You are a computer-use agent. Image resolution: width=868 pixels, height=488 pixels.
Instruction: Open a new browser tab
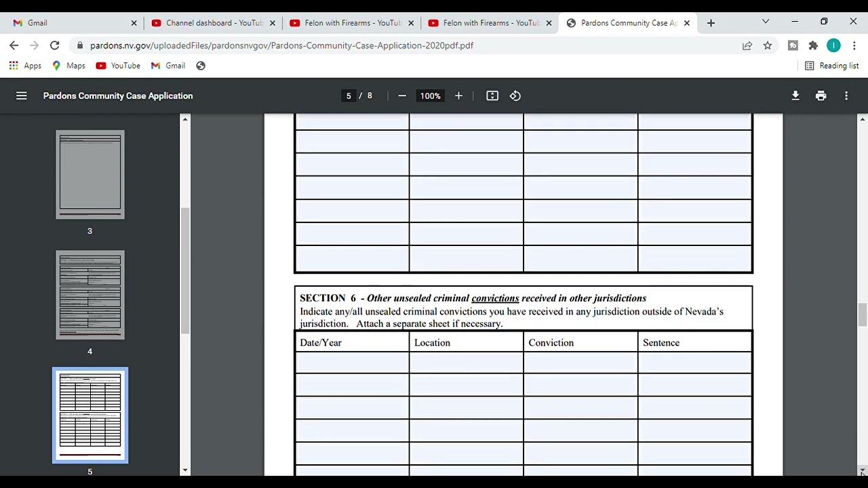tap(711, 23)
